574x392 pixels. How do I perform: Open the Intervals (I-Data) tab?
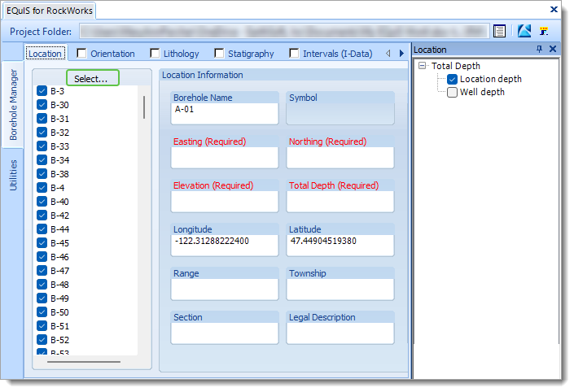(x=338, y=54)
